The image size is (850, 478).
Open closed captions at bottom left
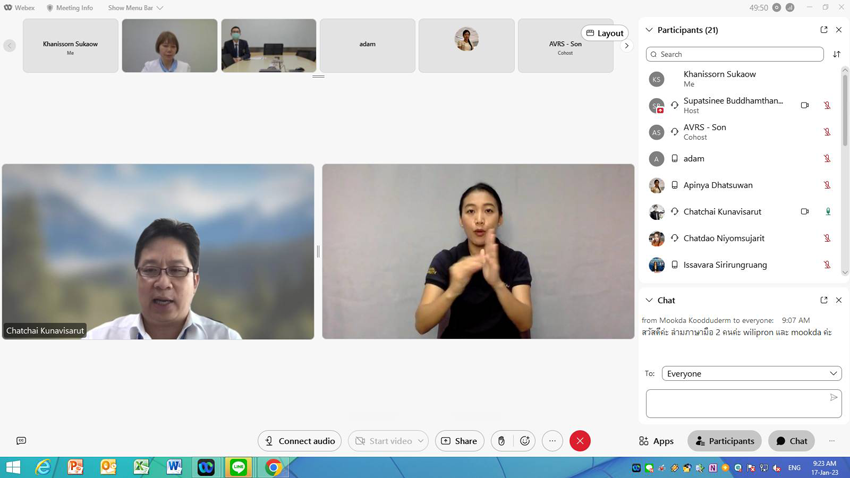click(21, 441)
